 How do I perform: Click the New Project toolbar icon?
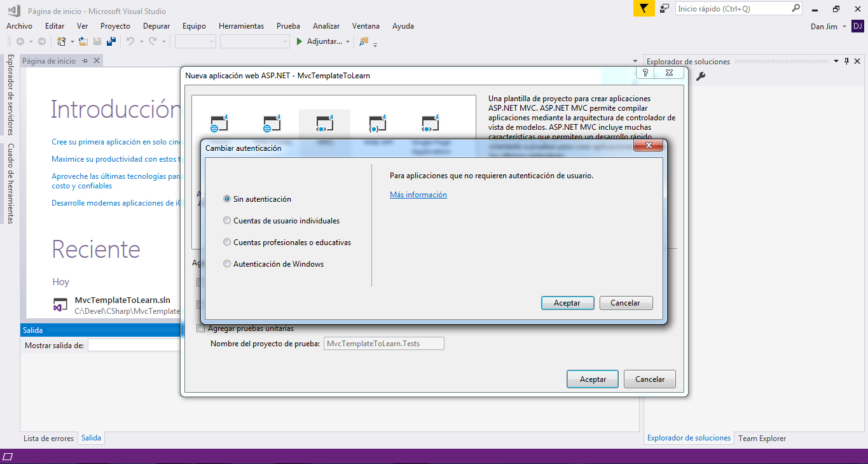[x=62, y=41]
